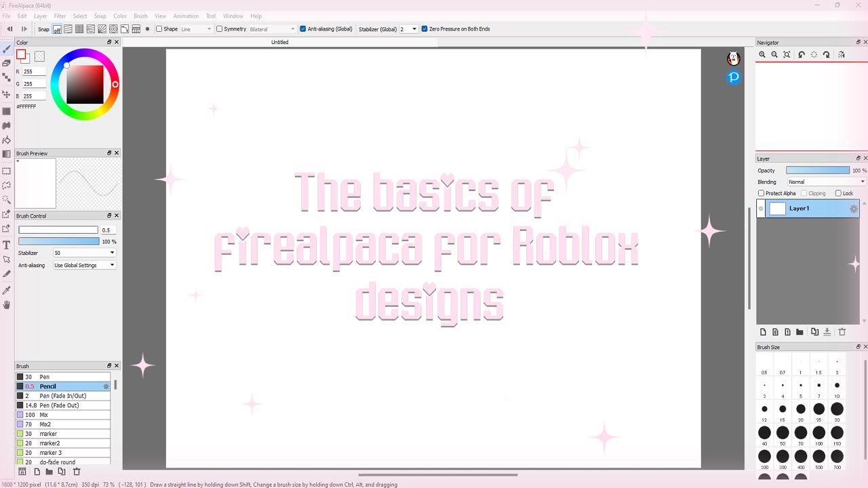This screenshot has width=868, height=488.
Task: Flip canvas view in Navigator
Action: click(x=841, y=55)
